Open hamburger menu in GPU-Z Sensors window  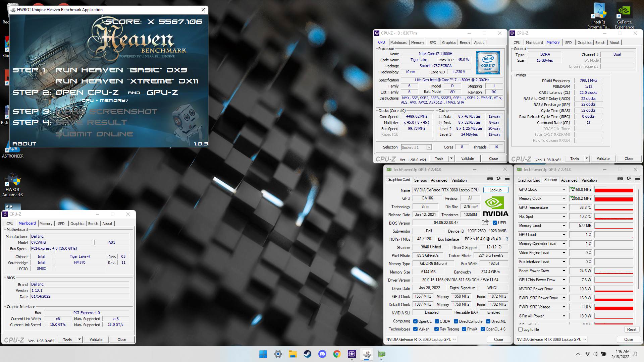pyautogui.click(x=637, y=178)
